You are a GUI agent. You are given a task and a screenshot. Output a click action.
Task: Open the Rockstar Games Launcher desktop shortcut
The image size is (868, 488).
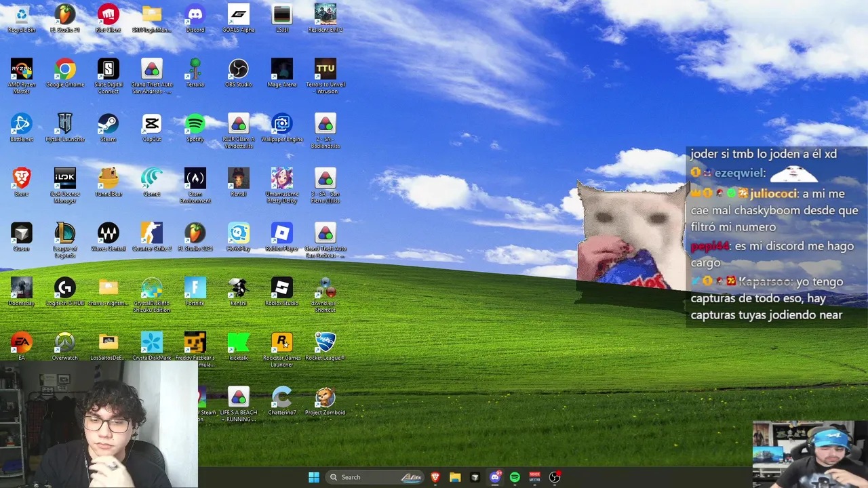click(x=282, y=350)
